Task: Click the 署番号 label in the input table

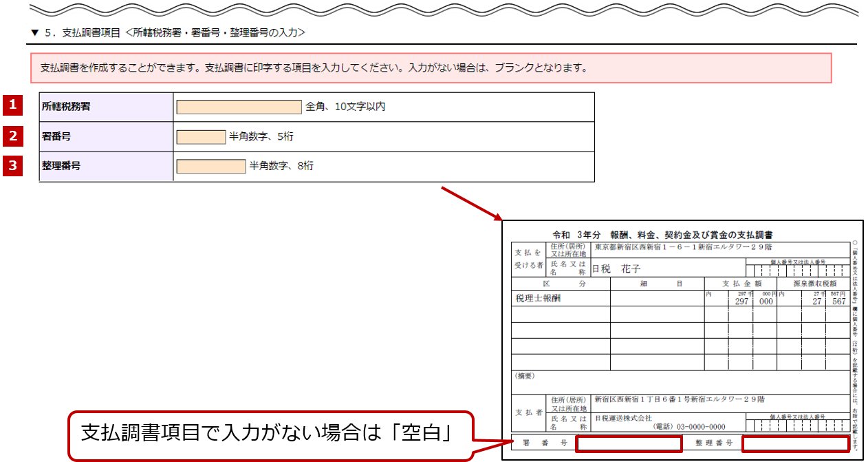Action: point(56,137)
